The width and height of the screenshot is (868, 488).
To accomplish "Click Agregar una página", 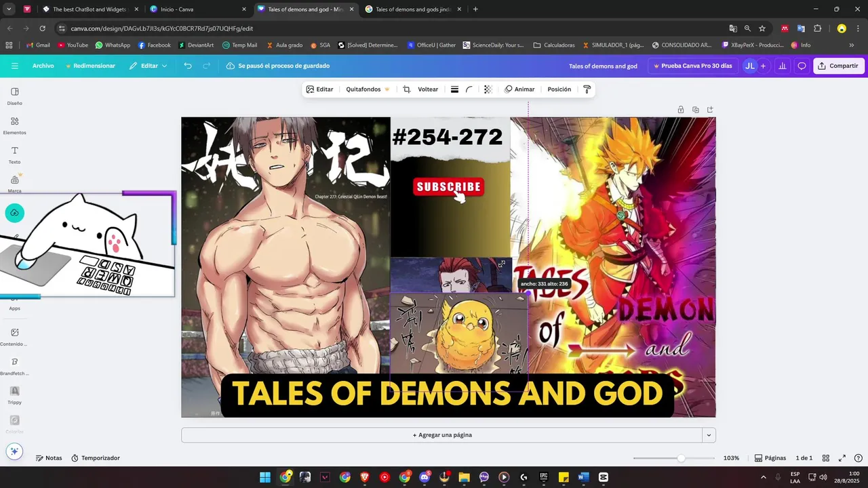I will (442, 435).
